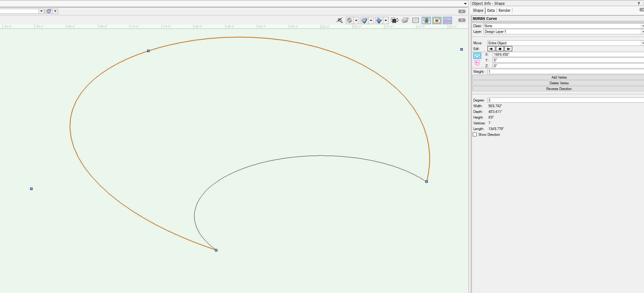Toggle the chain-link beam icon
This screenshot has width=644, height=293.
pos(426,20)
